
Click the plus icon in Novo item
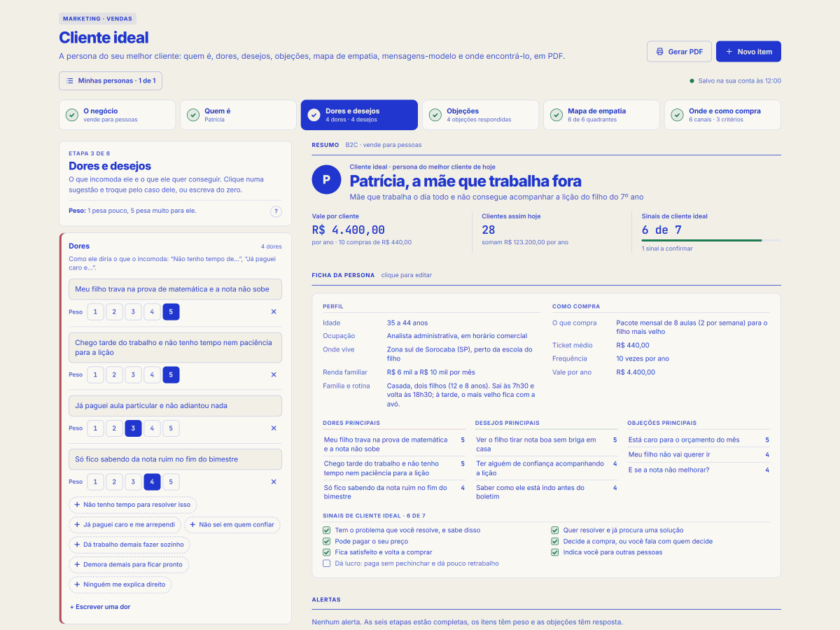(x=729, y=52)
